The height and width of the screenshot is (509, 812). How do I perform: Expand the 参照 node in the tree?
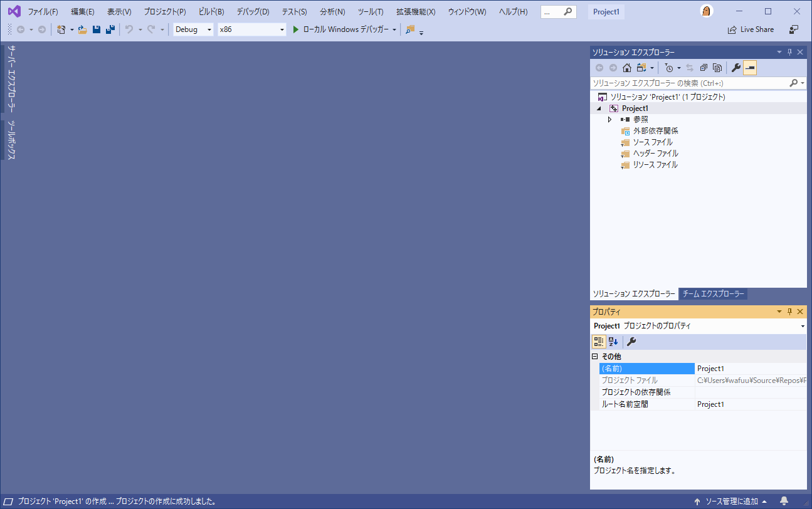[x=609, y=119]
